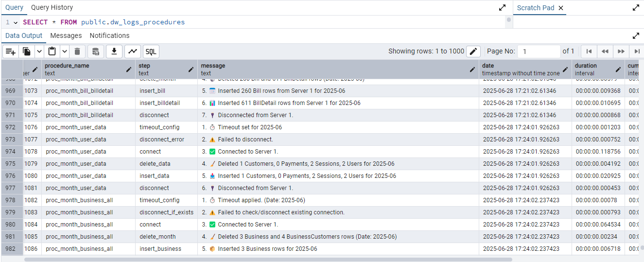Click the SQL button in results toolbar
This screenshot has width=644, height=262.
click(x=151, y=52)
